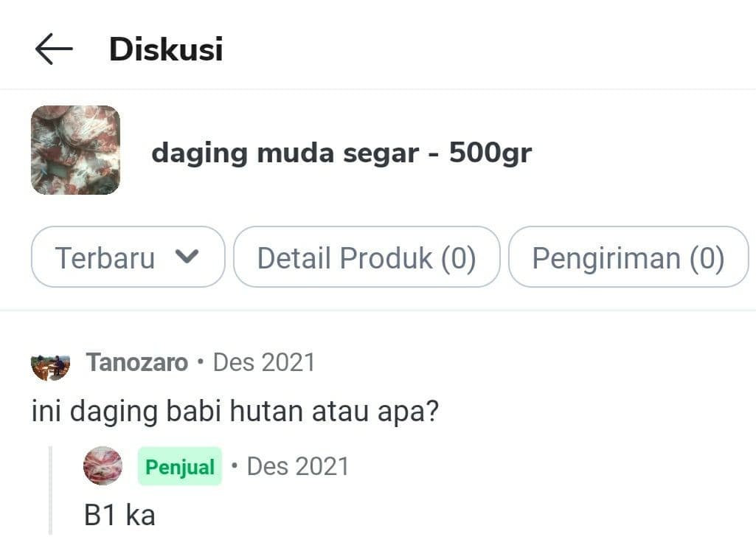Click the dot separator beside the Penjual badge
756x551 pixels.
click(x=233, y=465)
